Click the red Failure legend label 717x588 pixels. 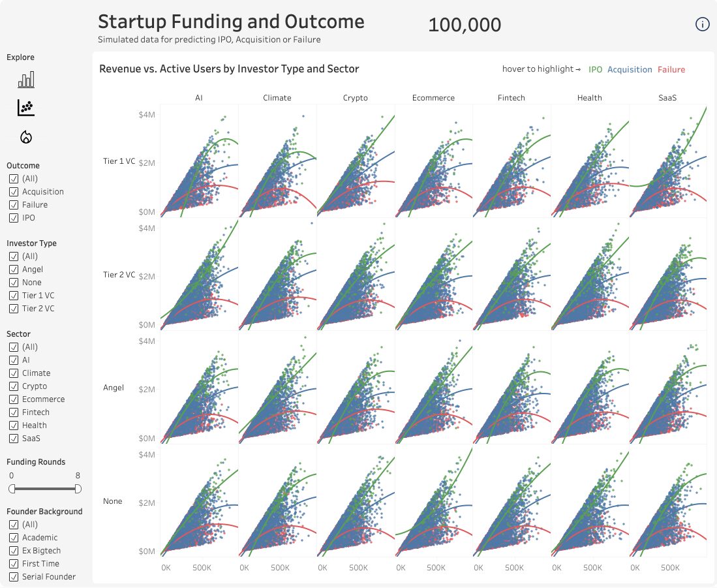pyautogui.click(x=671, y=70)
